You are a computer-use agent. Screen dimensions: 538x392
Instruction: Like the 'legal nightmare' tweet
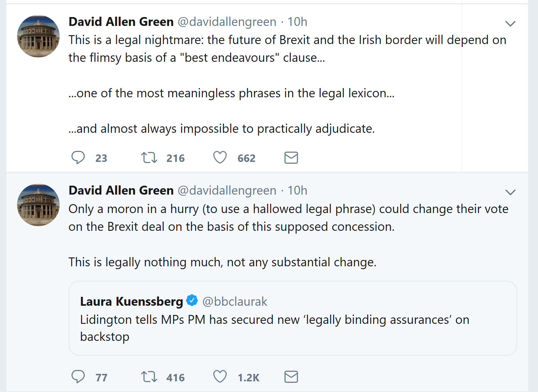(220, 157)
